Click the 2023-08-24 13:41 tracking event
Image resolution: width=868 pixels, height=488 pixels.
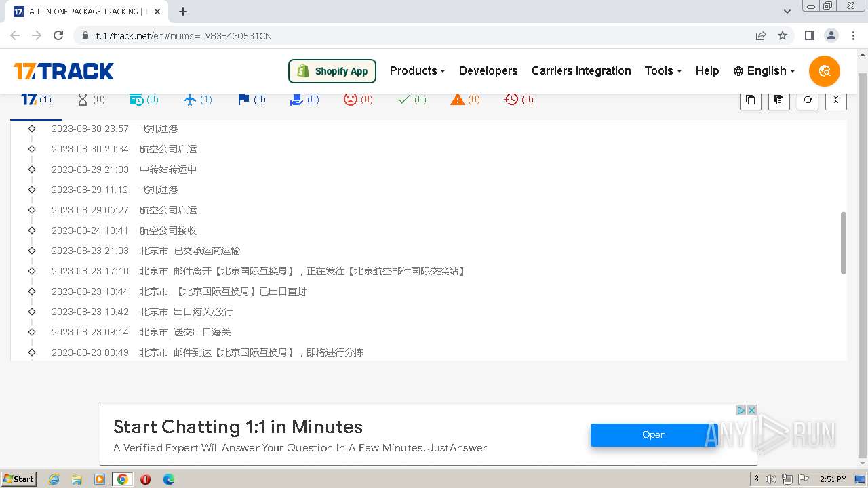point(124,230)
